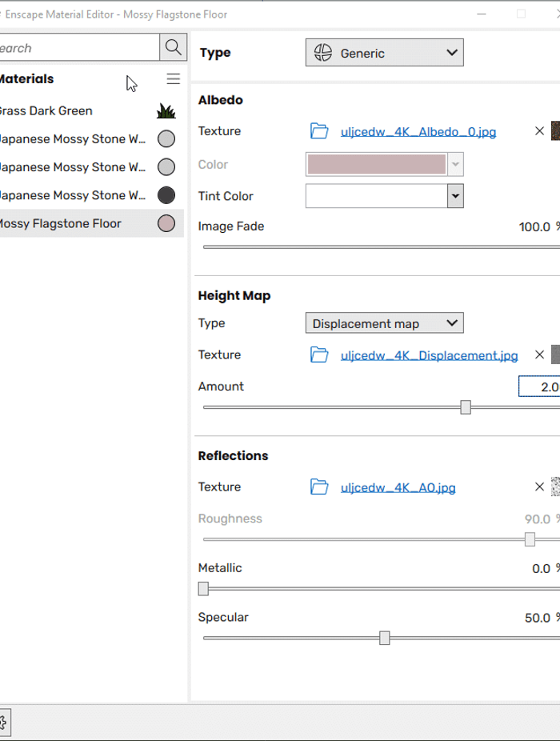Select the dark gray Japanese Mossy Stone material
Screen dimensions: 560x741
(x=72, y=195)
